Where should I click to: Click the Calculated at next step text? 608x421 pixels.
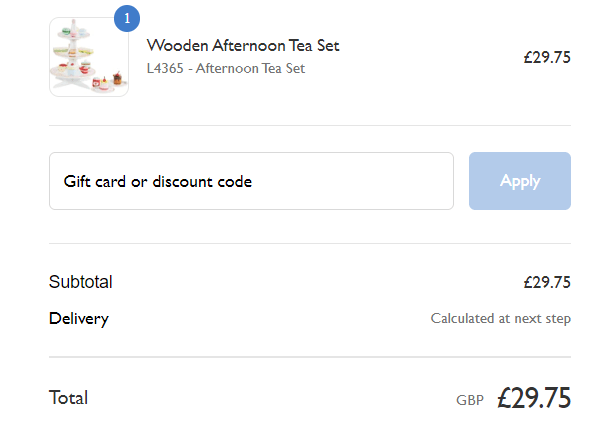click(x=501, y=318)
